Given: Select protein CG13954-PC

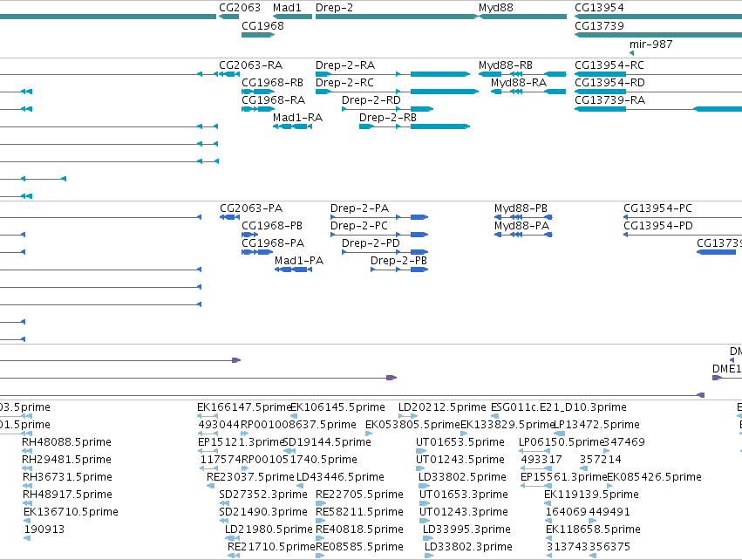Looking at the screenshot, I should coord(657,208).
